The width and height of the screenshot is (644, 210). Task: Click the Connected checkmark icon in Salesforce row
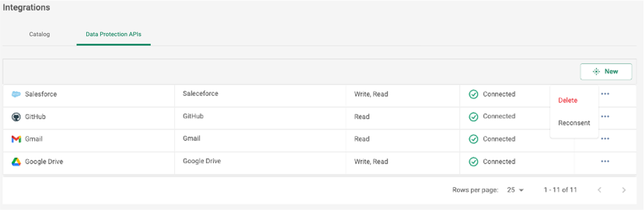pos(473,94)
